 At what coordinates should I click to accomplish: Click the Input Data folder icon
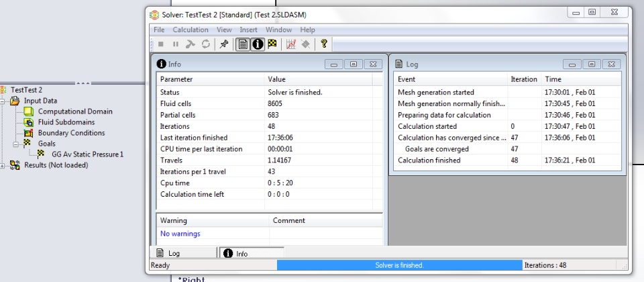[15, 101]
